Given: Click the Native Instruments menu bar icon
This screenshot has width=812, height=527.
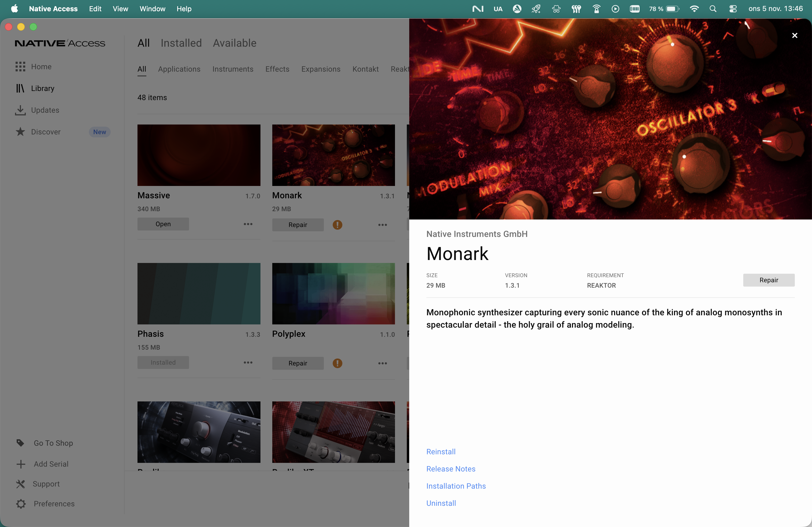Looking at the screenshot, I should point(478,9).
